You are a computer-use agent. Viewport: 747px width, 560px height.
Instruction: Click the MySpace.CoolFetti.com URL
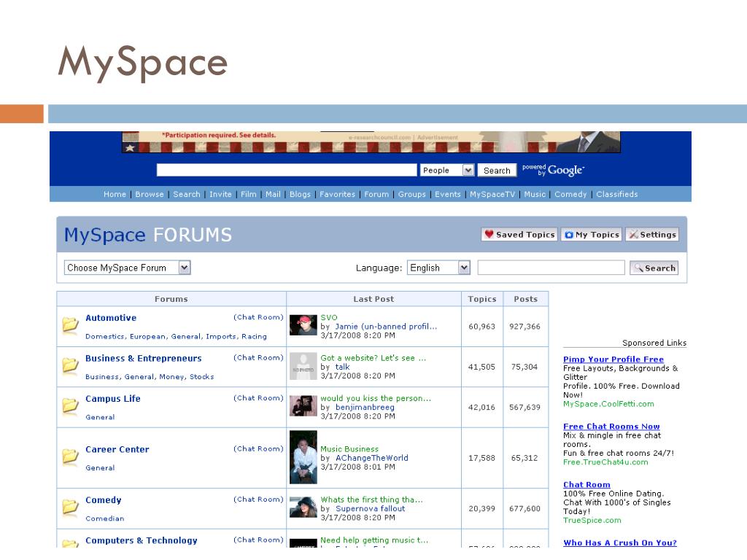tap(608, 404)
